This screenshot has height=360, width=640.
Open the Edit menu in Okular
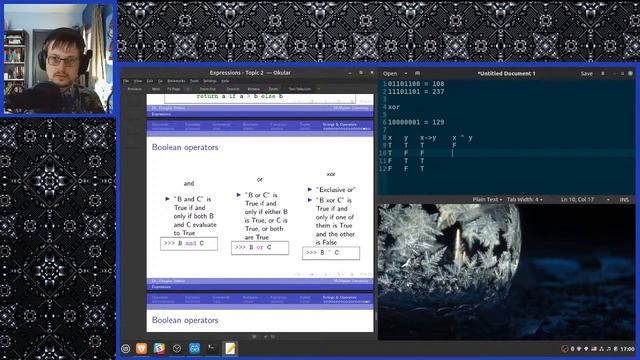tap(150, 81)
